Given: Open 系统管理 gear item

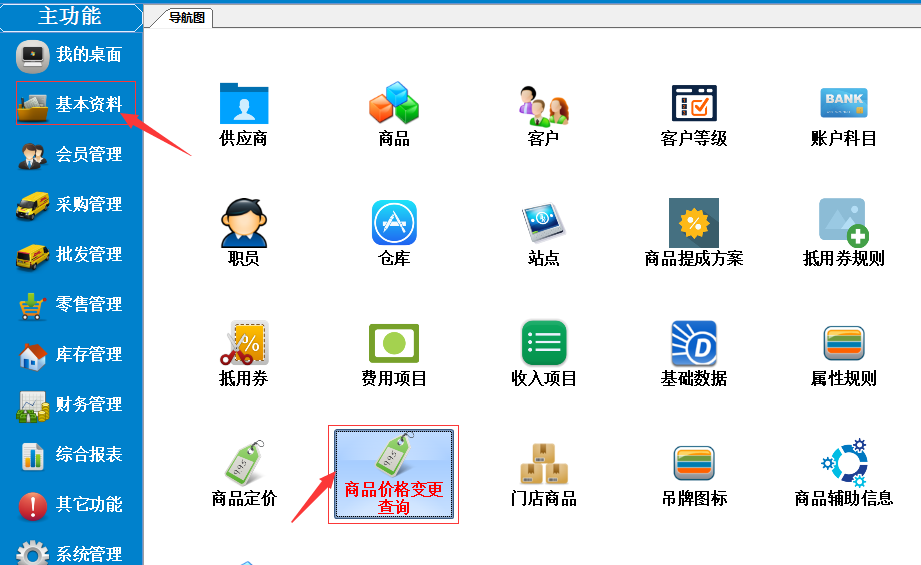Looking at the screenshot, I should tap(69, 552).
